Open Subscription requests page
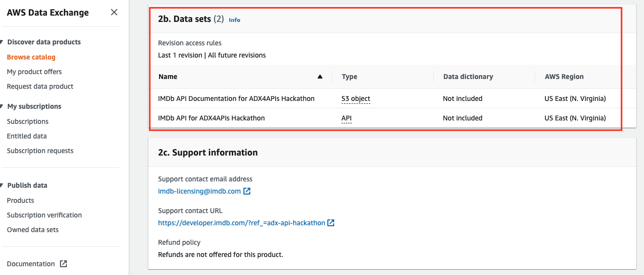 (x=40, y=151)
